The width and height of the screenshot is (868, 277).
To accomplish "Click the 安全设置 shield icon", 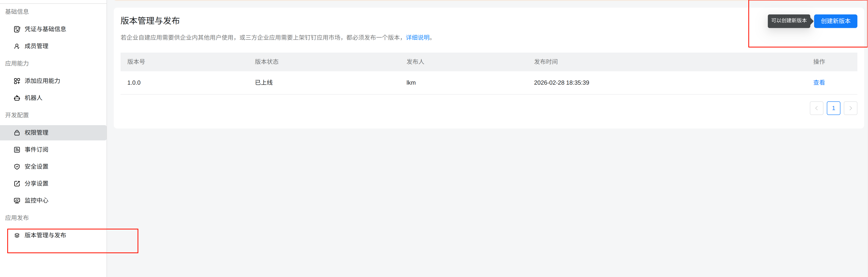I will point(17,167).
